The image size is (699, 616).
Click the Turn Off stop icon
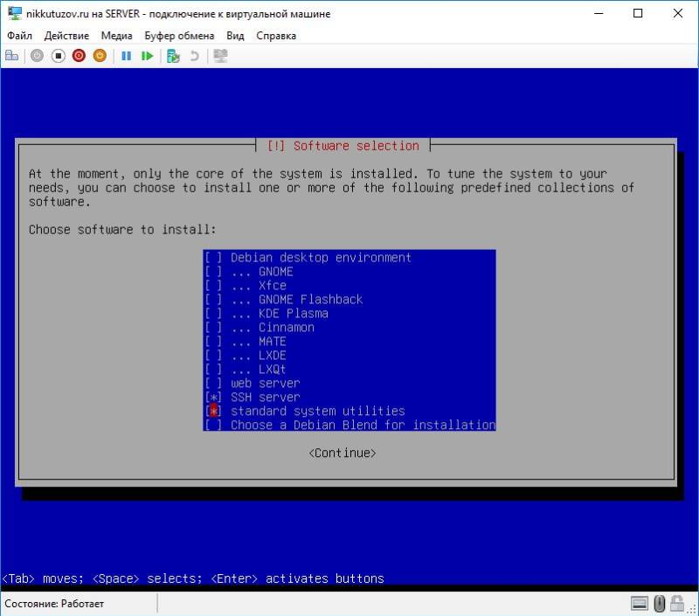tap(58, 55)
